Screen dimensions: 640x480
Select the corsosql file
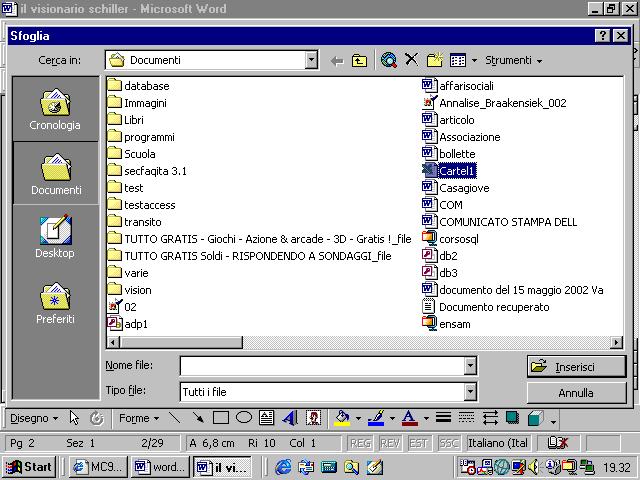click(x=450, y=239)
